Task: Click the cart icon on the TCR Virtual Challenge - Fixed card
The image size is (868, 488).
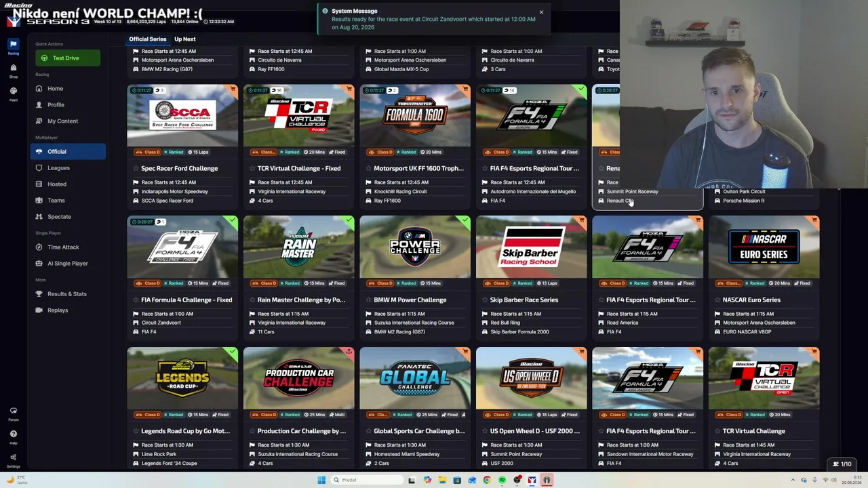Action: point(349,89)
